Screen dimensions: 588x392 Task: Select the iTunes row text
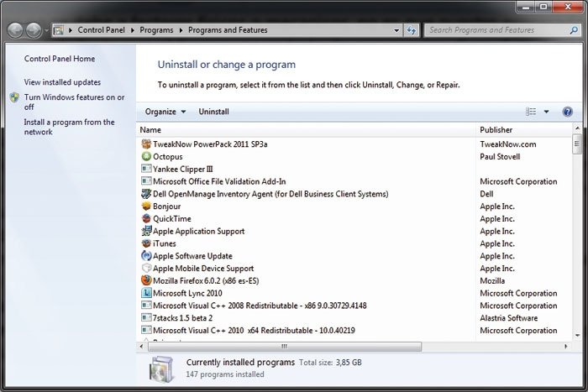165,243
